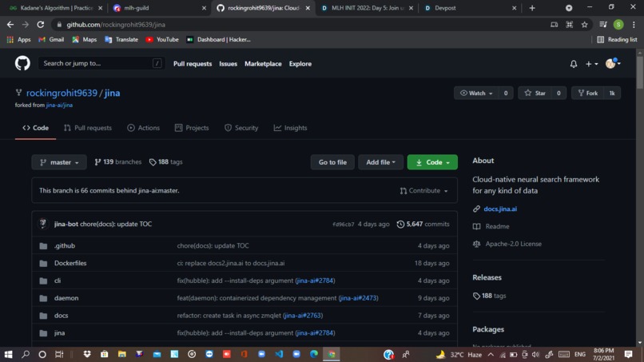Open Issues in top navigation
644x362 pixels.
point(228,64)
